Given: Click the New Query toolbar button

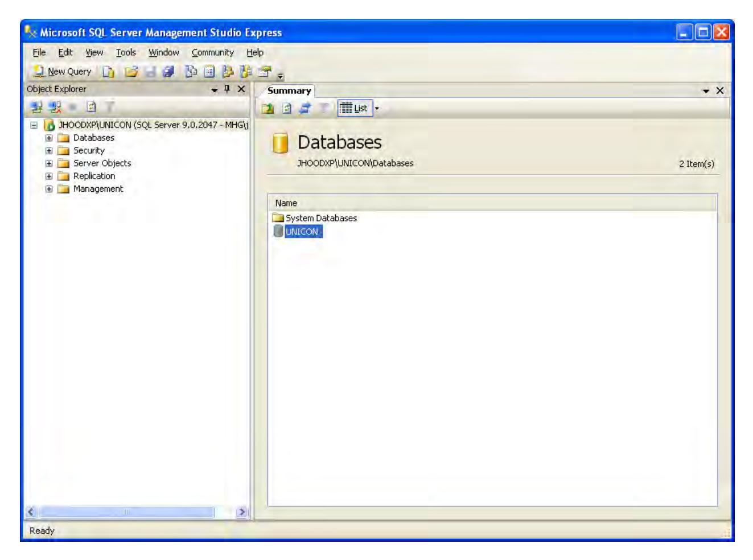Looking at the screenshot, I should tap(63, 72).
